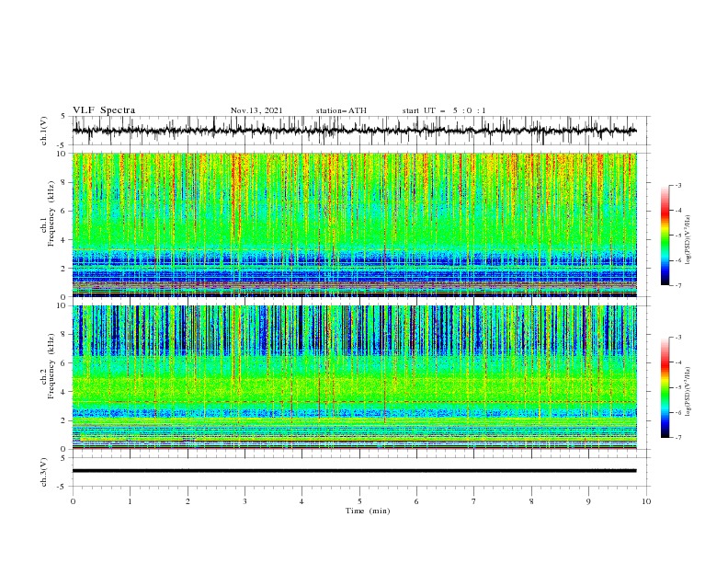Click the "0" tick on time axis
The width and height of the screenshot is (728, 563).
tap(73, 501)
